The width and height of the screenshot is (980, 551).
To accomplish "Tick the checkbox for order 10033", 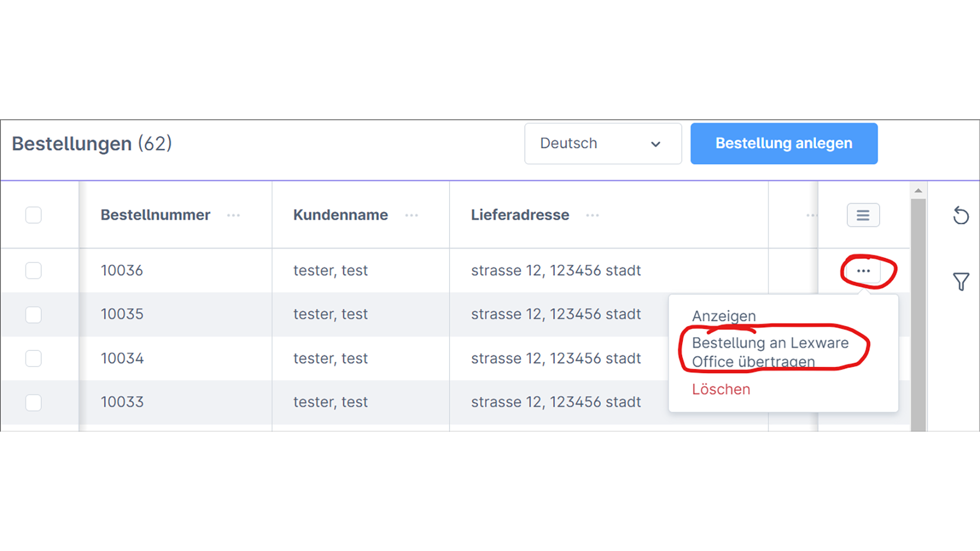I will coord(34,403).
